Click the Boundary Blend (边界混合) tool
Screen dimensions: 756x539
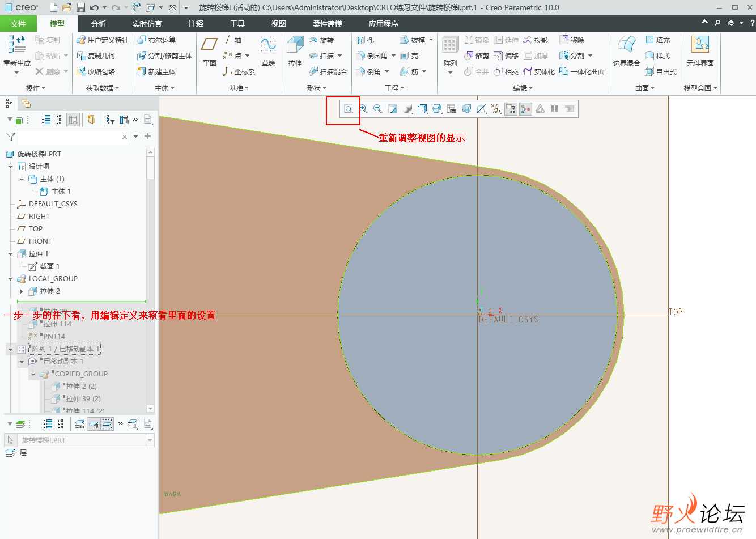pos(626,52)
